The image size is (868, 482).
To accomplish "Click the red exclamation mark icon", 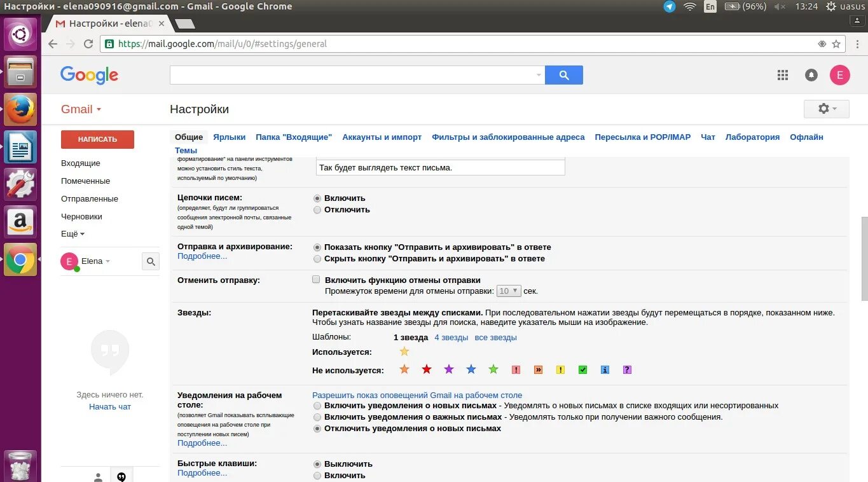I will coord(516,370).
